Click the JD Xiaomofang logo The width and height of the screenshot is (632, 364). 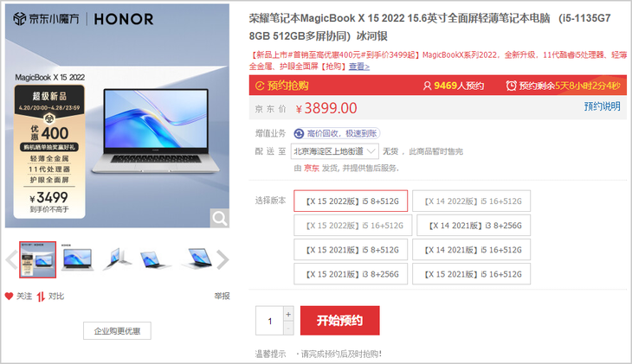pos(46,19)
